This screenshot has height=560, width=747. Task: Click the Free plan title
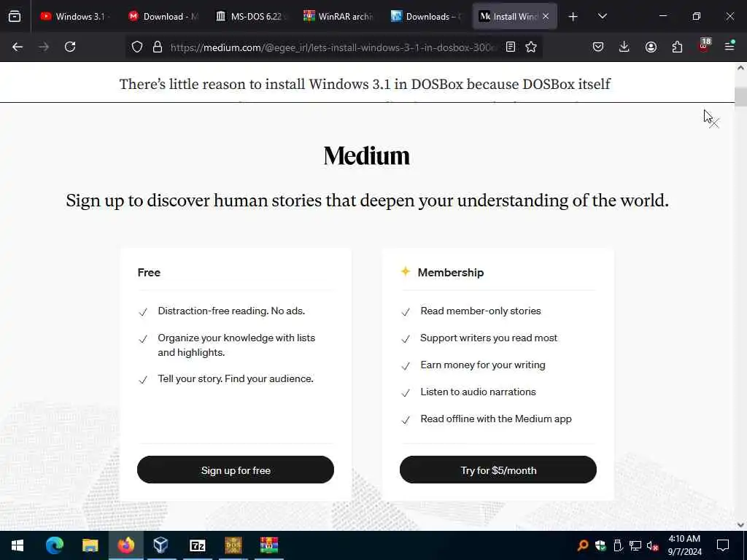149,273
